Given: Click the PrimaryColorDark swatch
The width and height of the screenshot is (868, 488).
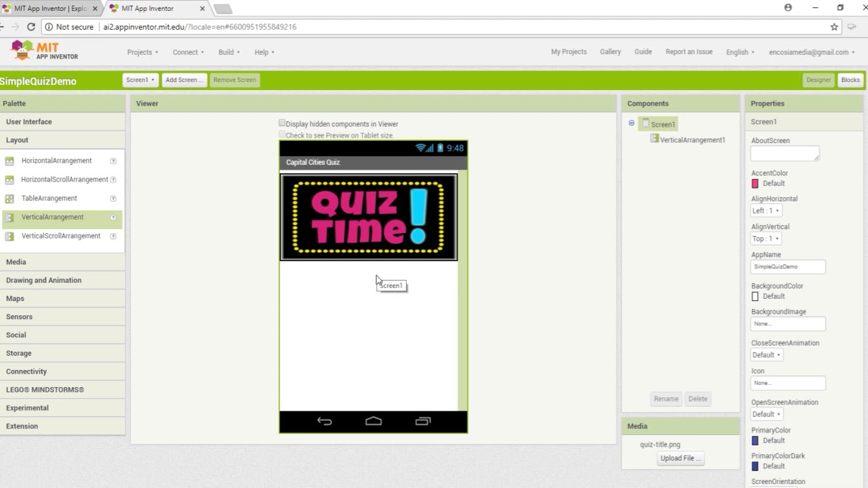Looking at the screenshot, I should (x=755, y=467).
